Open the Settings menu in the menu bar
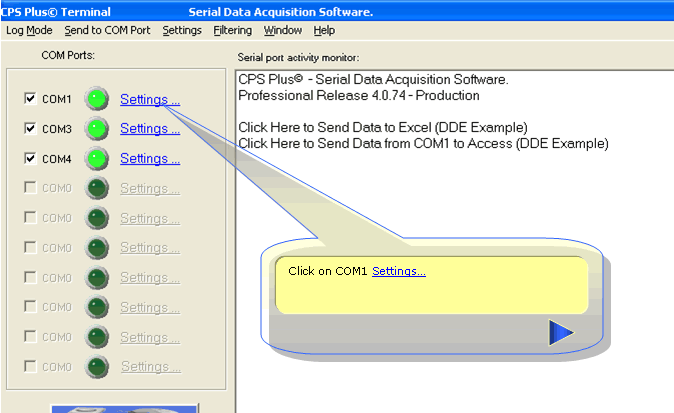The height and width of the screenshot is (413, 674). click(x=182, y=31)
